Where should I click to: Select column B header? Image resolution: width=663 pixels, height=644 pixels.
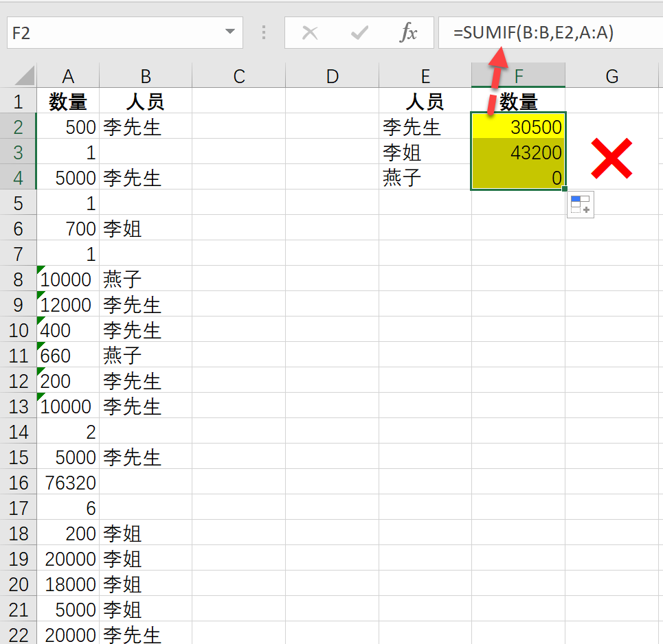click(x=146, y=76)
